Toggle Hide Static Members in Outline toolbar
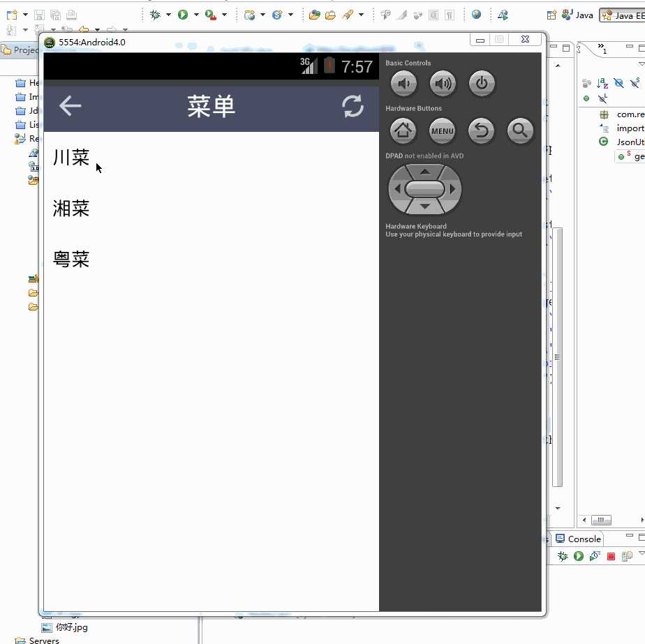 point(635,82)
